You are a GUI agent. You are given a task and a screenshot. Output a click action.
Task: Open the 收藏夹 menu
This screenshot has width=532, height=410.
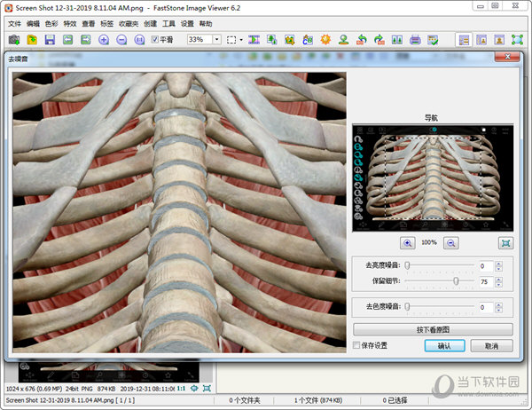129,23
